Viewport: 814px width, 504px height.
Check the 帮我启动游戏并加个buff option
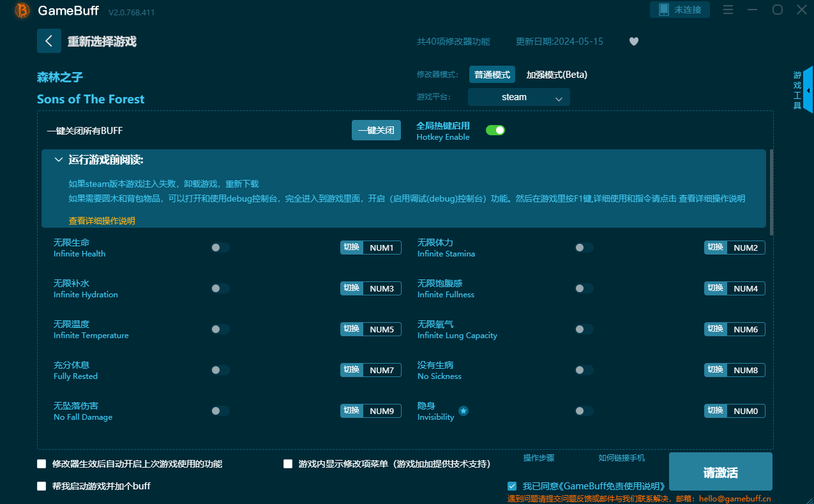coord(40,485)
